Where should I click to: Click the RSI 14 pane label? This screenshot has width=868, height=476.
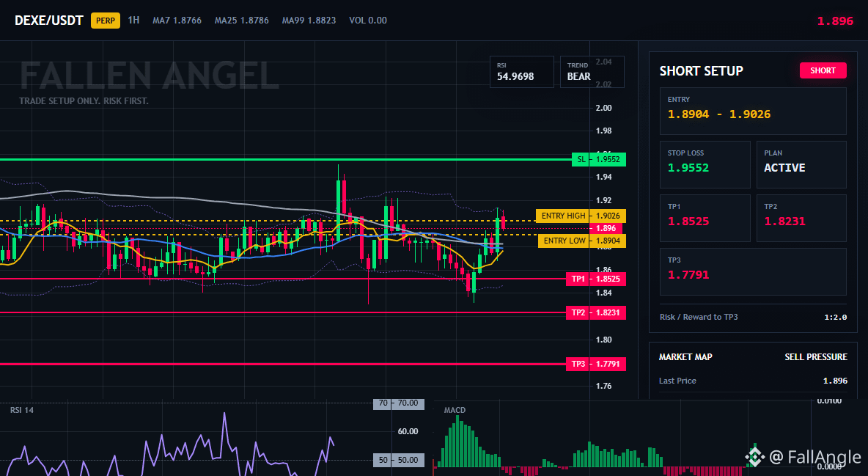point(21,410)
